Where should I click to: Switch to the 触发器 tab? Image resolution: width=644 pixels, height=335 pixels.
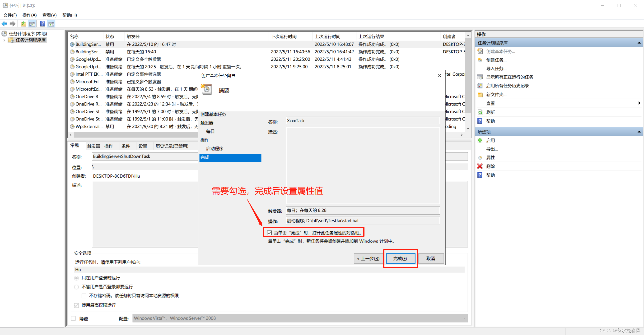click(94, 146)
